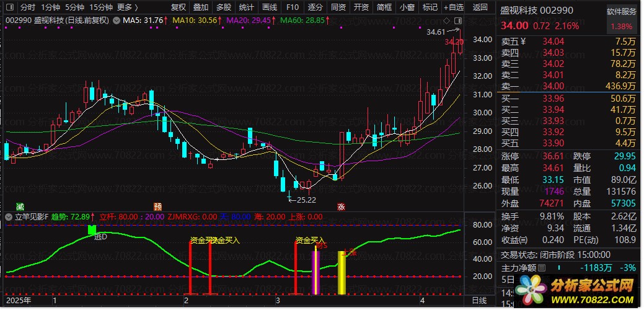The height and width of the screenshot is (310, 644).
Task: Select 买一 price 33.96 row
Action: pyautogui.click(x=568, y=99)
